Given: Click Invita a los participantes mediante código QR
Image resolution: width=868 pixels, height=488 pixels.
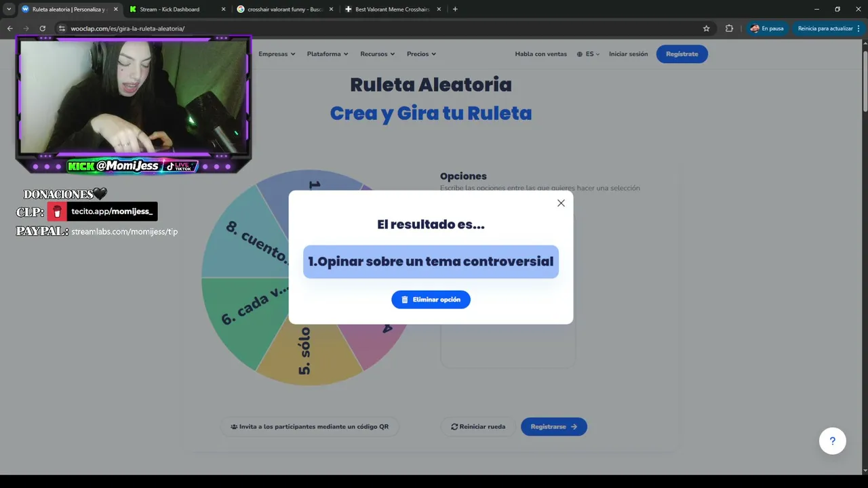Looking at the screenshot, I should tap(309, 427).
